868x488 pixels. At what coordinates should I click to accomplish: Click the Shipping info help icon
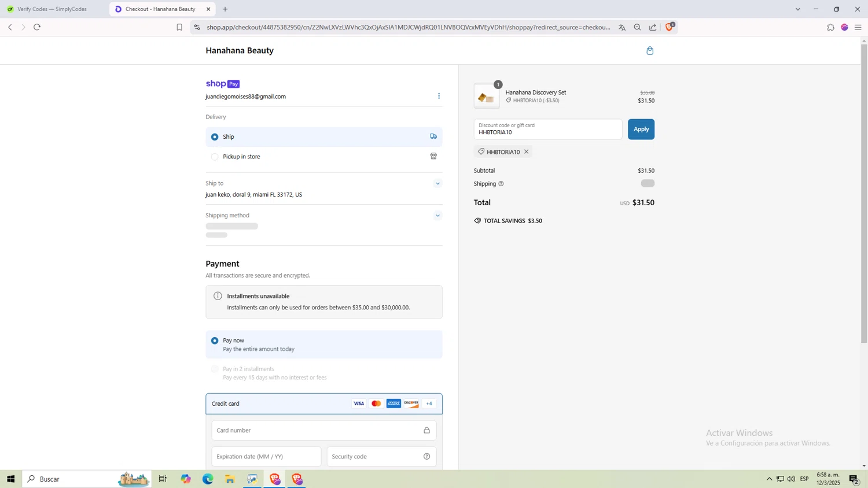tap(501, 184)
